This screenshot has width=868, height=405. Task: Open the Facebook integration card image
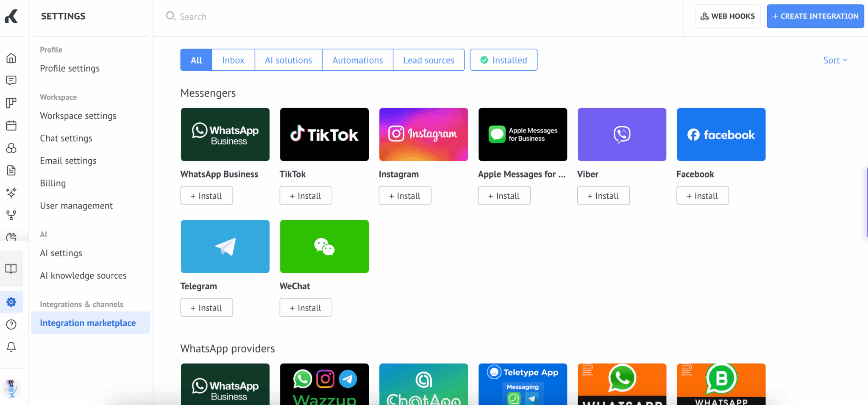coord(721,134)
